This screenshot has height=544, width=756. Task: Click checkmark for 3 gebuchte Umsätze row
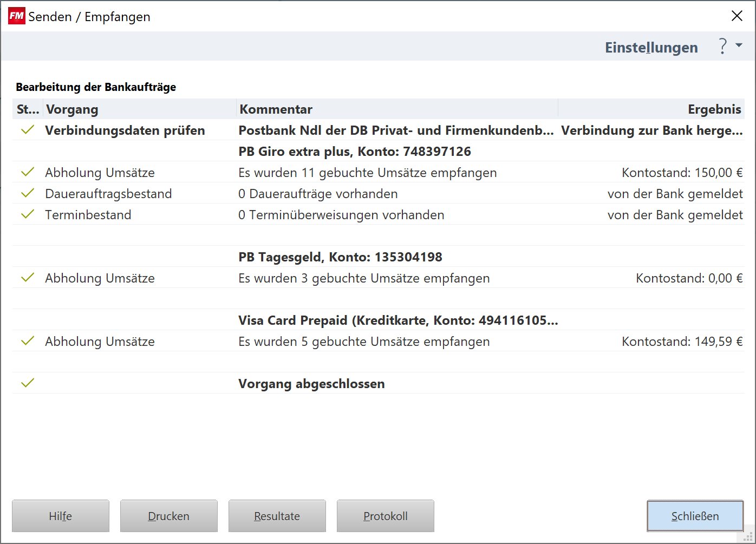(28, 278)
